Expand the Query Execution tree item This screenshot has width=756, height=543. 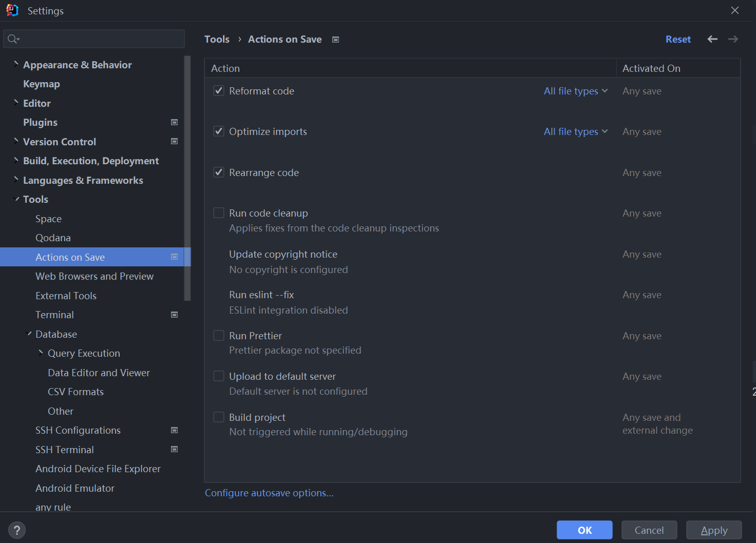coord(40,353)
